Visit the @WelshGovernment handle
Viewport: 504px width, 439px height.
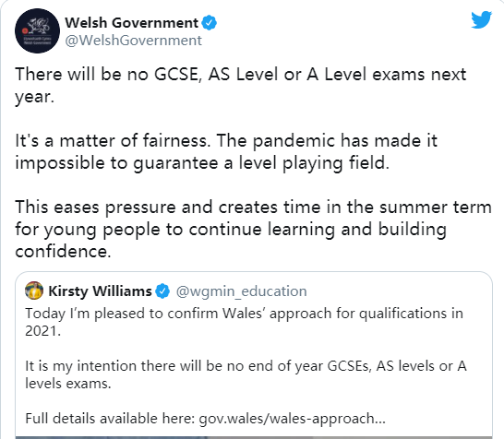tap(134, 41)
